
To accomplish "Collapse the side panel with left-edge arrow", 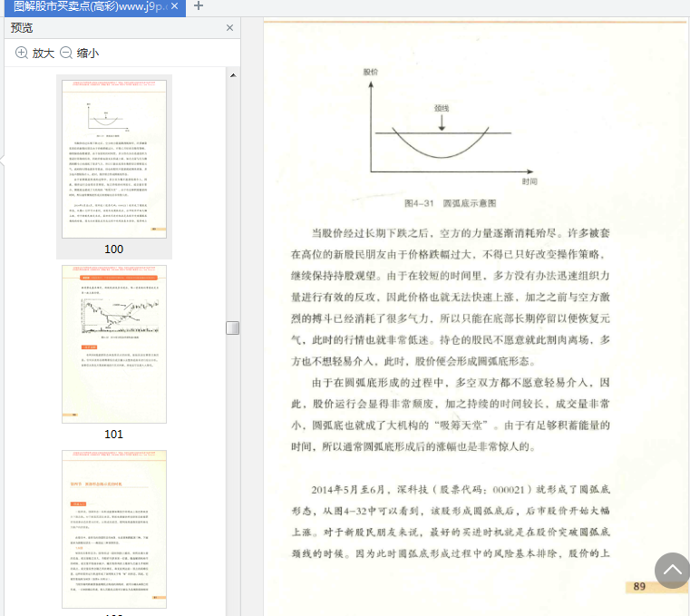I will point(2,160).
